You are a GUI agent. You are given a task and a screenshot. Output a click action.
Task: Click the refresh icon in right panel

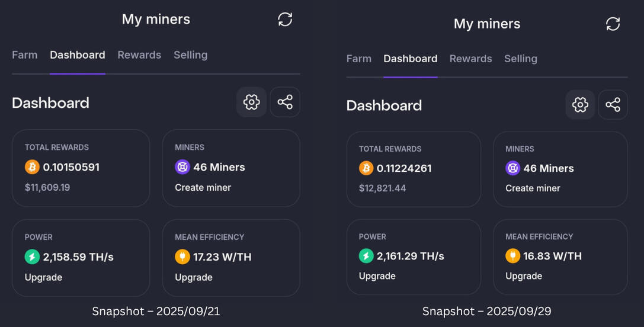pyautogui.click(x=613, y=24)
